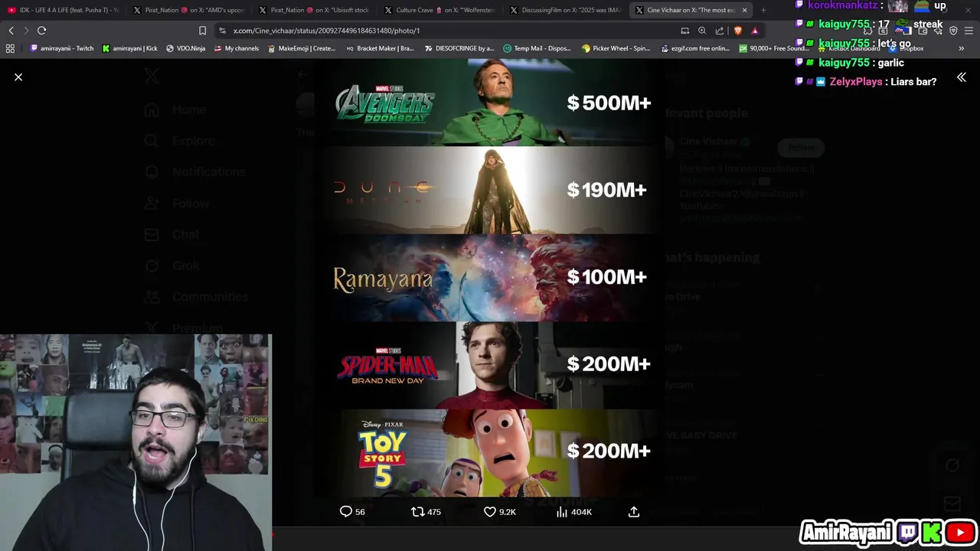Switch to Pirat_Nation 'Ubisoft stock' tab
This screenshot has height=551, width=980.
[x=314, y=10]
